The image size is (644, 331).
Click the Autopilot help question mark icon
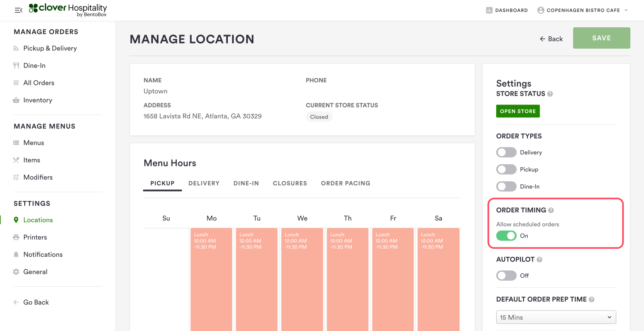[539, 259]
